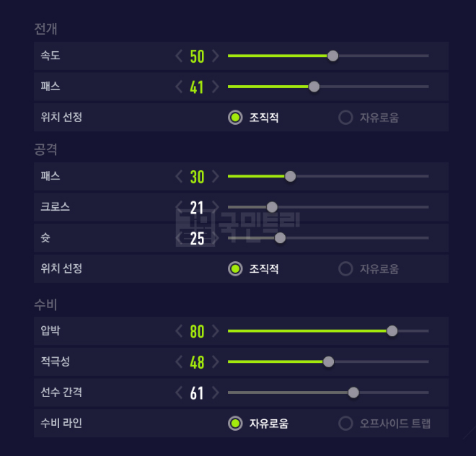Decrease 적극성 value with left arrow
This screenshot has height=456, width=476.
pos(180,362)
